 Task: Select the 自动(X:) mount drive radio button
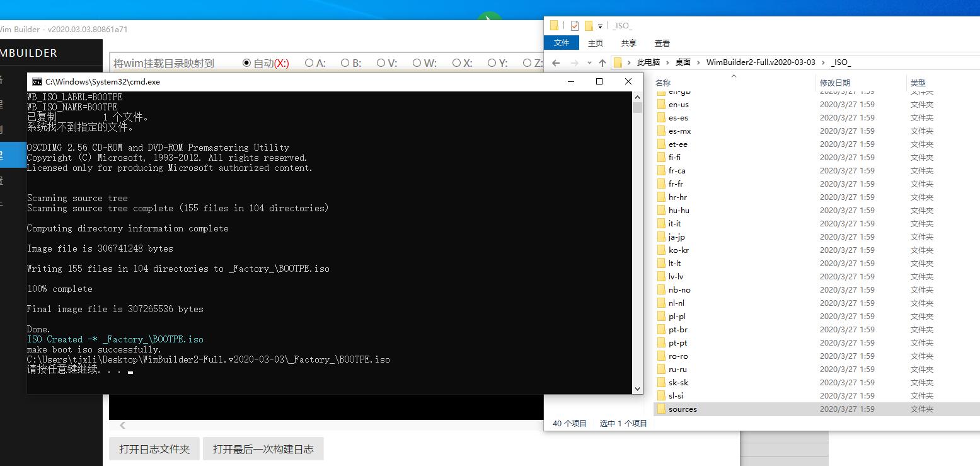click(x=246, y=63)
